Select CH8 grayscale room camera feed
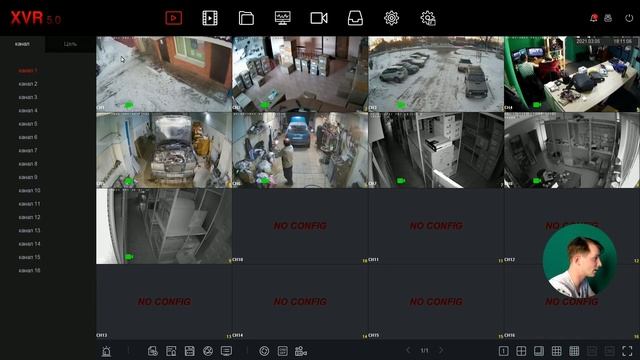 [572, 150]
